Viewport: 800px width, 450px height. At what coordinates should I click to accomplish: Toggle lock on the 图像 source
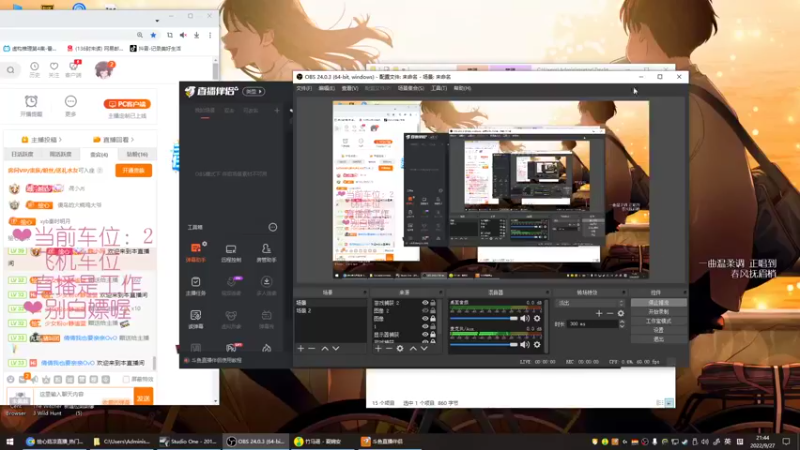click(x=433, y=318)
